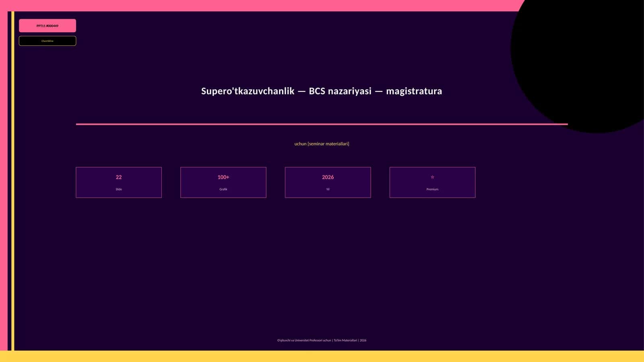Viewport: 644px width, 362px height.
Task: Select the black ChemWine label box
Action: [47, 41]
